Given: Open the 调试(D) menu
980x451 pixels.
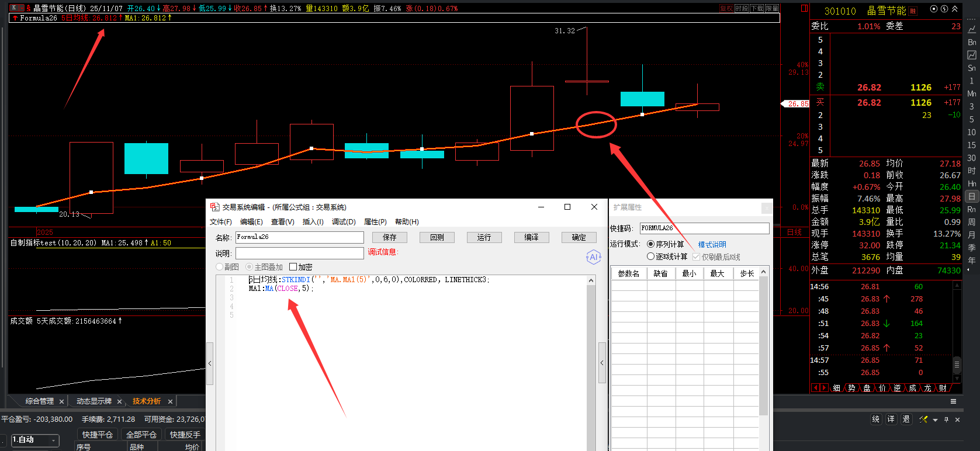Looking at the screenshot, I should click(x=344, y=222).
